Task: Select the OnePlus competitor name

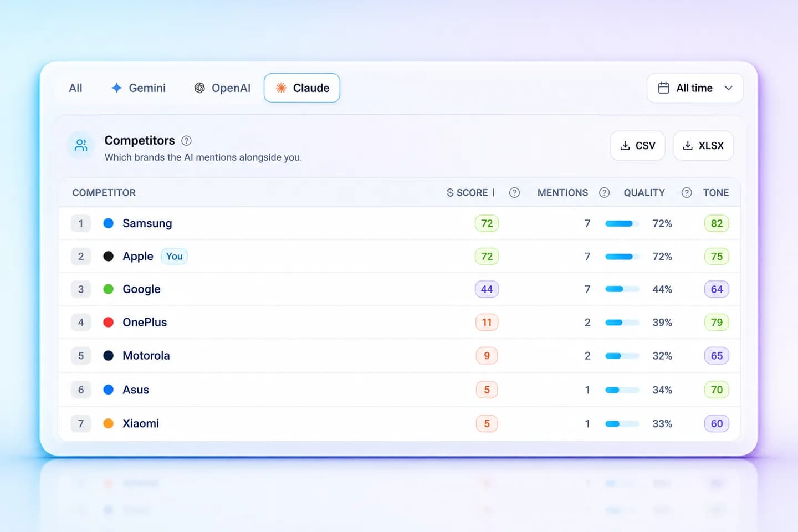Action: point(145,323)
